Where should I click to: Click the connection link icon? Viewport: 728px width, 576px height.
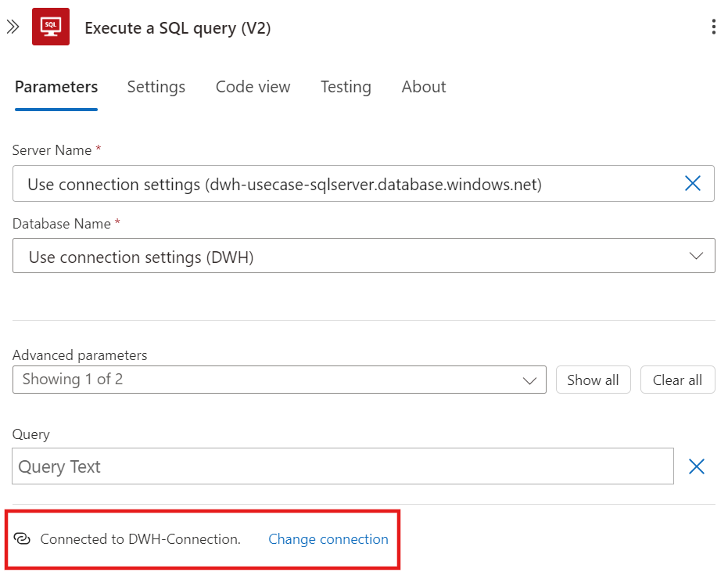(22, 539)
